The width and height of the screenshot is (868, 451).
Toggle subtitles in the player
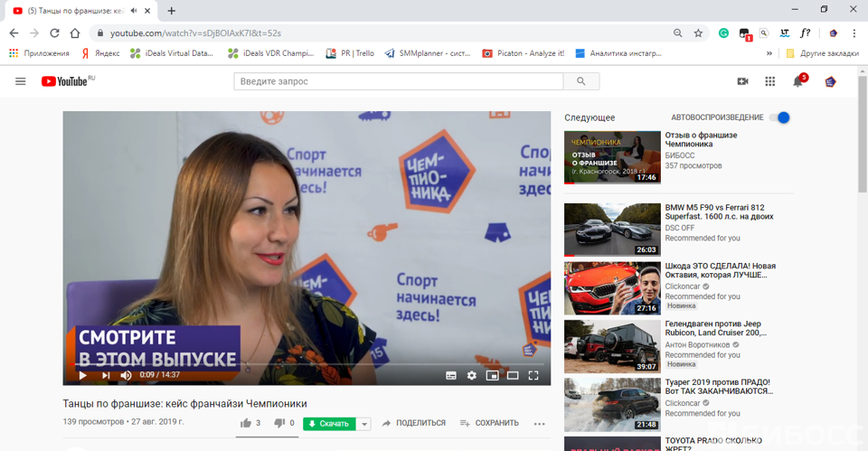(x=451, y=375)
